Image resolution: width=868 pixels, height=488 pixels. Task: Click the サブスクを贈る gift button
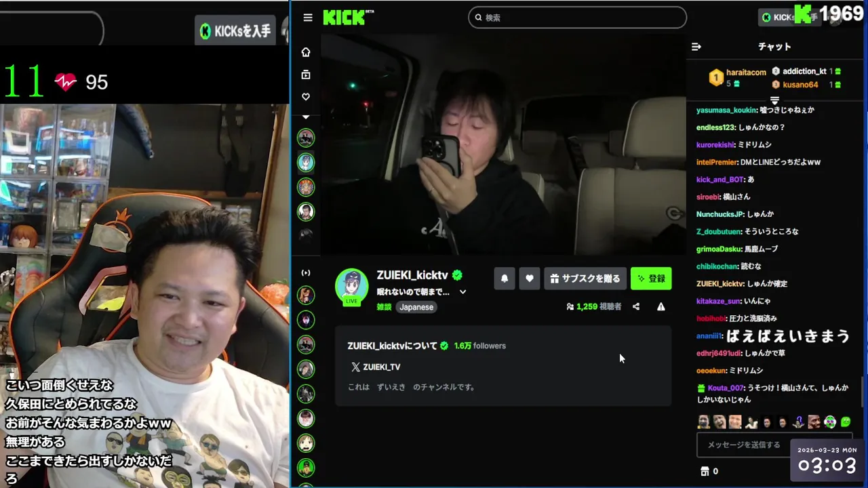tap(585, 279)
